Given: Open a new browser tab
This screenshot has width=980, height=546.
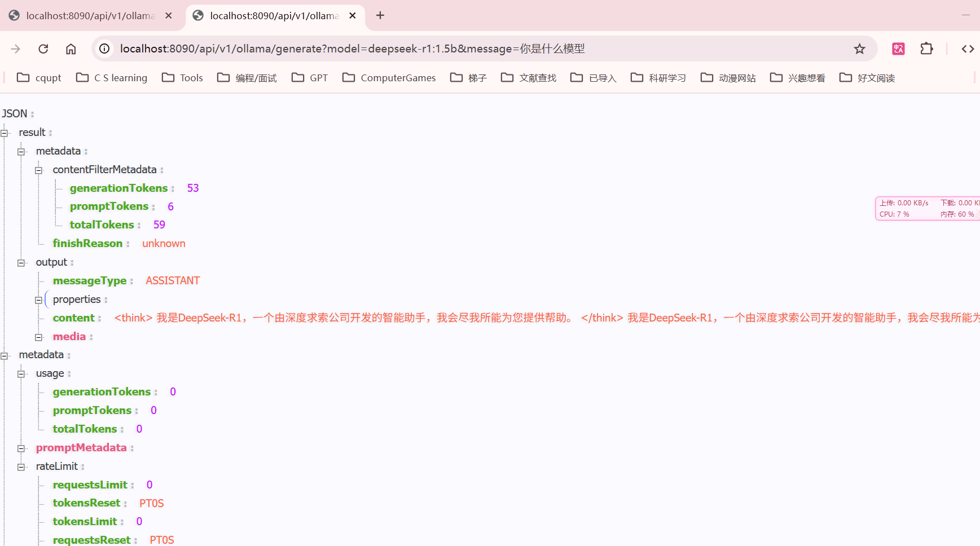Looking at the screenshot, I should pyautogui.click(x=380, y=15).
